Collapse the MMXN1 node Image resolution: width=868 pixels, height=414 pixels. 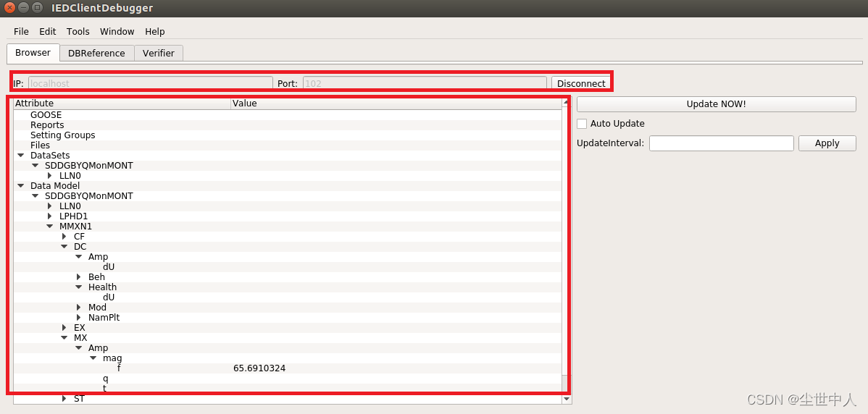(49, 226)
